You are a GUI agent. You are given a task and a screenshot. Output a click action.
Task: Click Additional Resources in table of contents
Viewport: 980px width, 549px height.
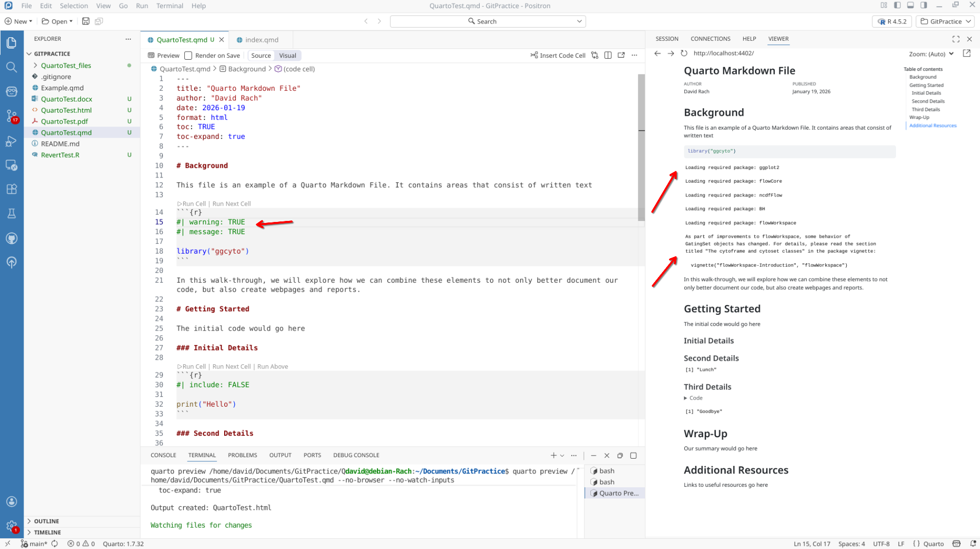tap(933, 126)
